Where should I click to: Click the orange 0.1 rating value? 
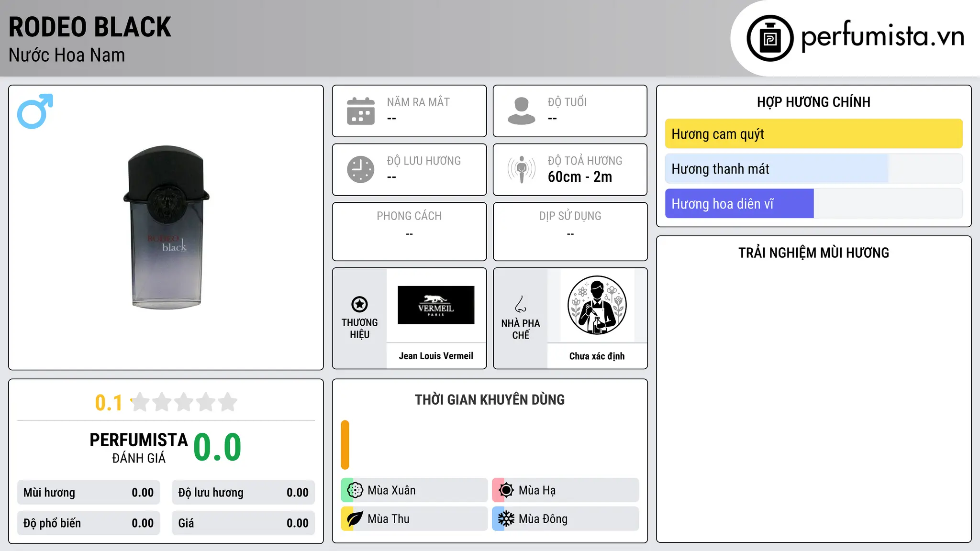pos(109,403)
